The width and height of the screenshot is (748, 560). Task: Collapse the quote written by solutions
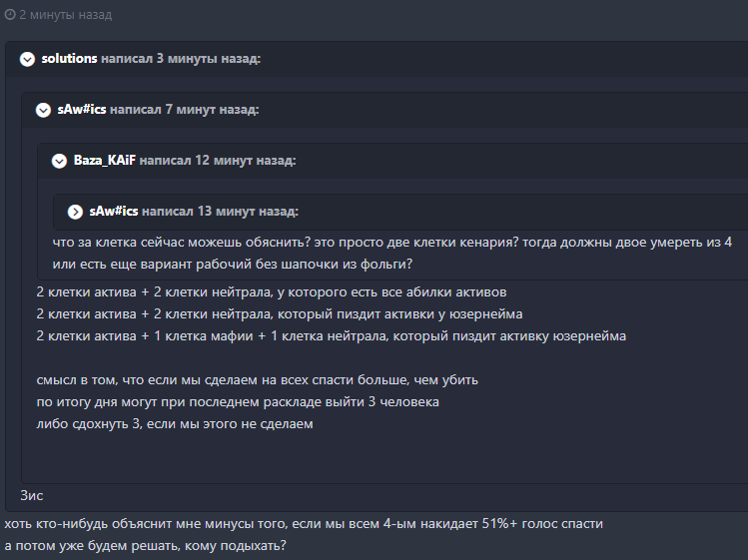point(27,60)
